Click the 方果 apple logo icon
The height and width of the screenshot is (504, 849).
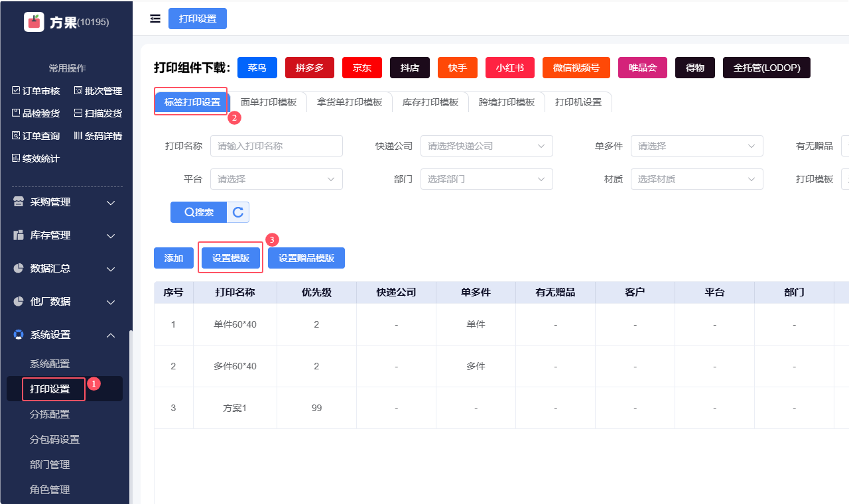tap(34, 22)
